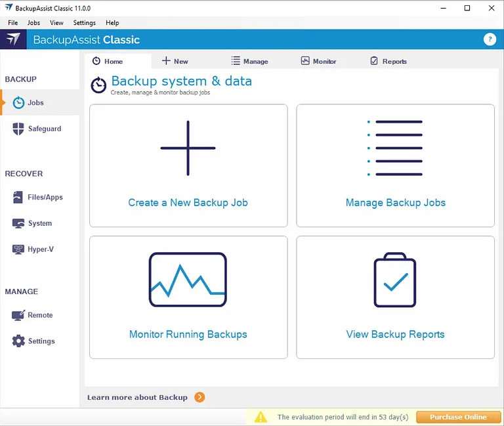Click the MANAGE section header

(22, 291)
